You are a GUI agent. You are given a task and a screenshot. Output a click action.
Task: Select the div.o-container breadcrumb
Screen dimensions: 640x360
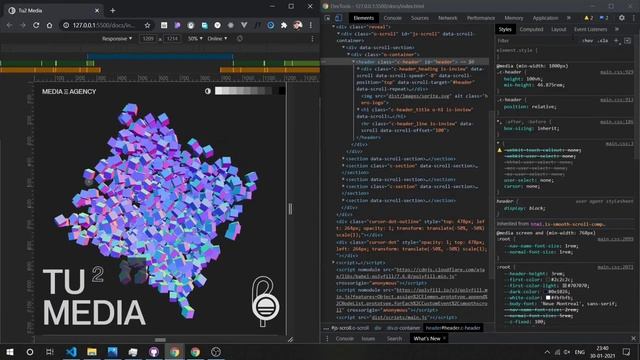[x=403, y=328]
